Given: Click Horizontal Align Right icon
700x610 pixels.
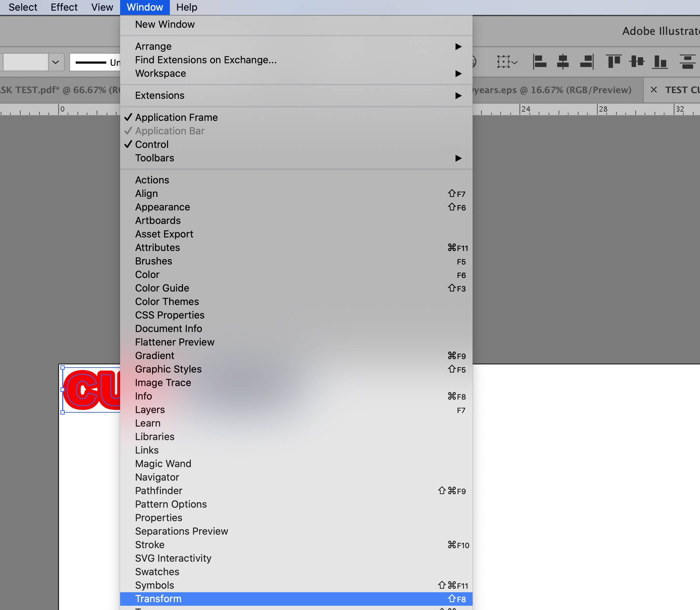Looking at the screenshot, I should [587, 62].
